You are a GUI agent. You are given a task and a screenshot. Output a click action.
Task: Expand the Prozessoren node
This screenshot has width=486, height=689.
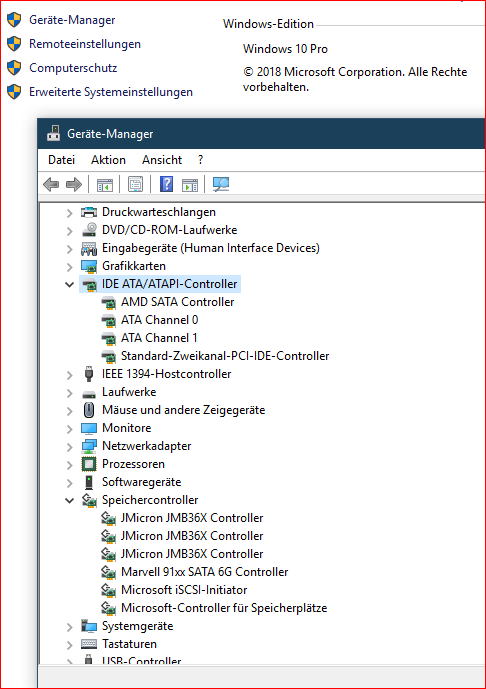69,465
